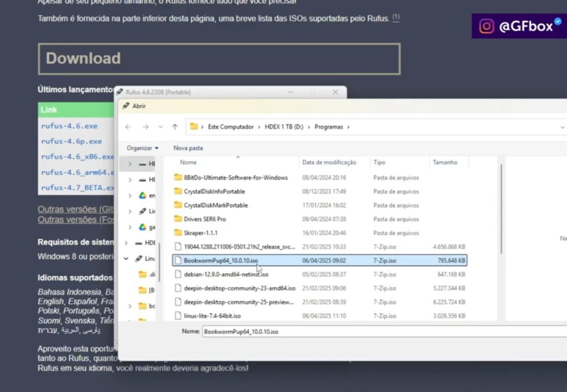Screen dimensions: 567x392
Task: Click the USB drive icon of expanded 'Linu' item
Action: coord(138,259)
